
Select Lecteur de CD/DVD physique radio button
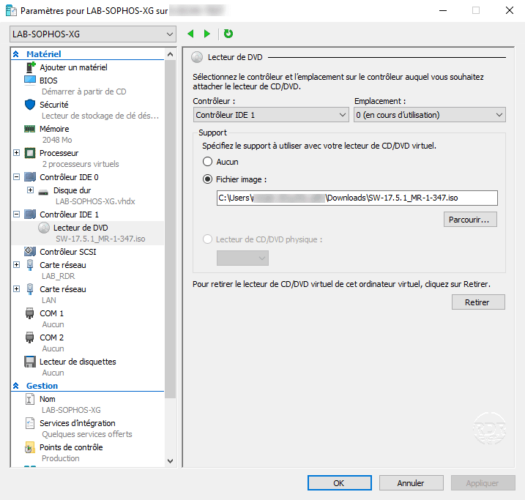tap(208, 239)
